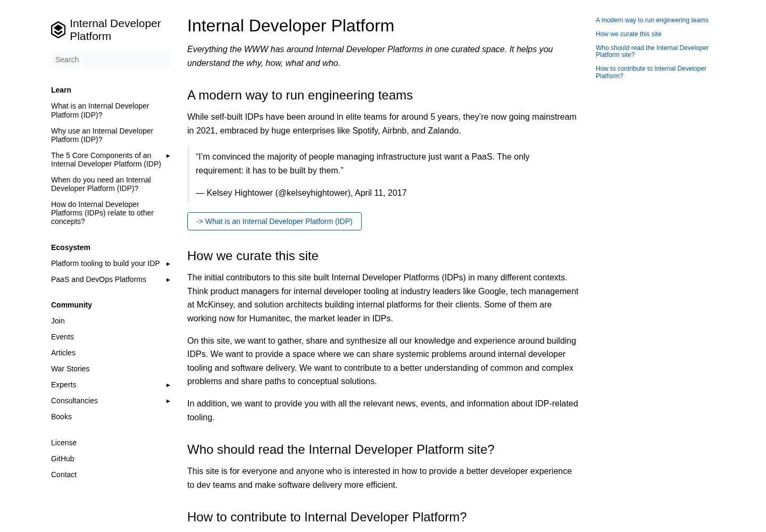The height and width of the screenshot is (532, 766).
Task: Open the Experts sidebar link
Action: (x=64, y=385)
